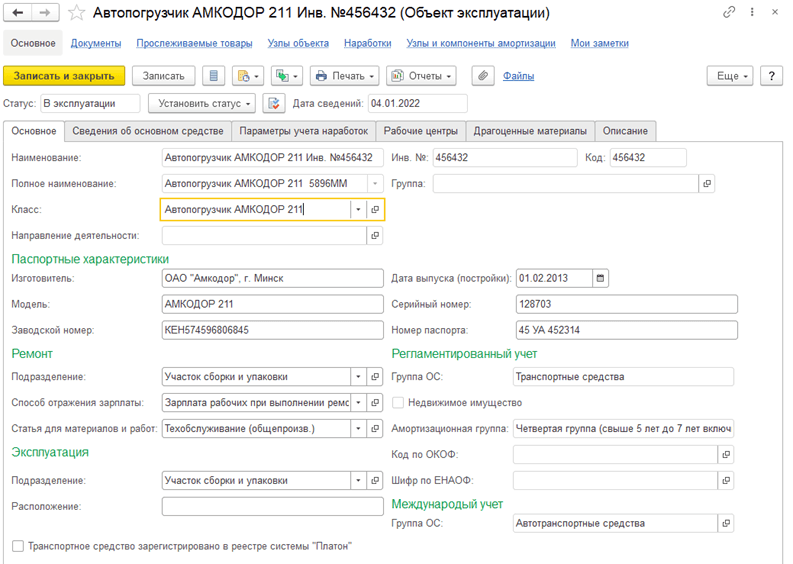Click the Дата сведений field
Screen dimensions: 793x564
[x=418, y=104]
